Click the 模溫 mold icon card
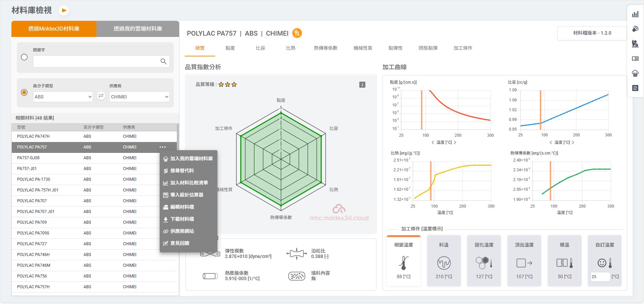The image size is (644, 304). tap(565, 261)
